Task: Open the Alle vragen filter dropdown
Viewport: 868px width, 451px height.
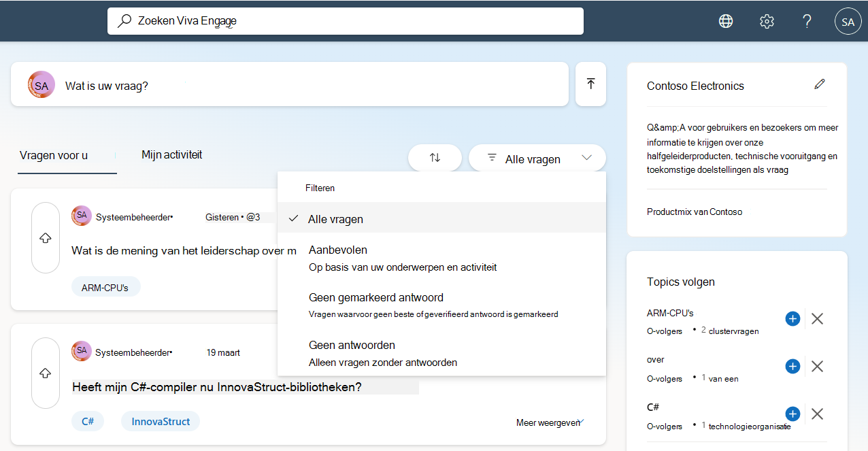Action: pyautogui.click(x=537, y=158)
